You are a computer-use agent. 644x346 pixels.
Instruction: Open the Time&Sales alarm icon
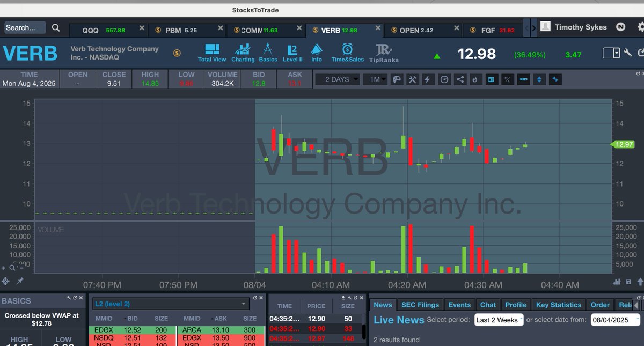point(348,51)
